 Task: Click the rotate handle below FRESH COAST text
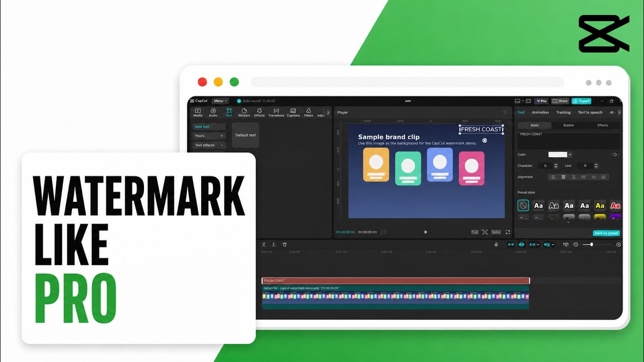click(x=485, y=140)
